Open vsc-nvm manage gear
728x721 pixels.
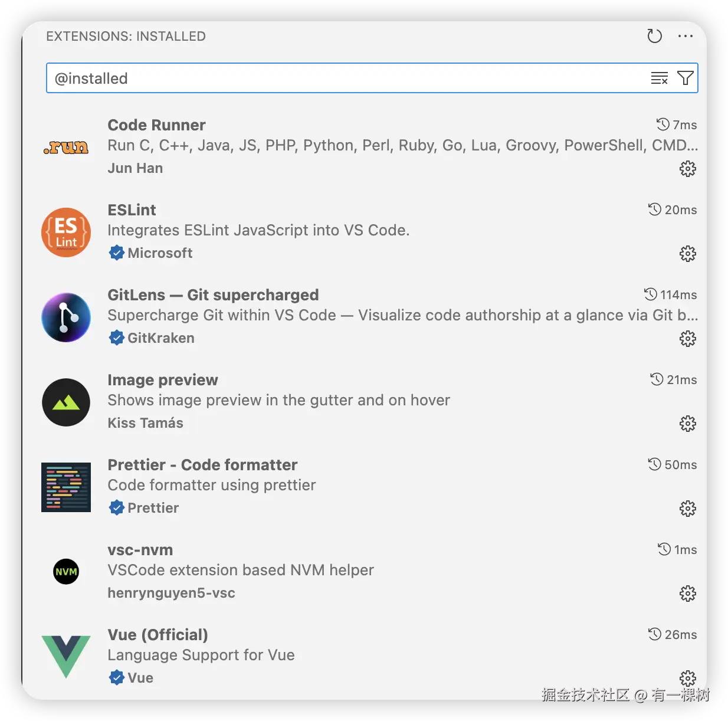[x=688, y=594]
